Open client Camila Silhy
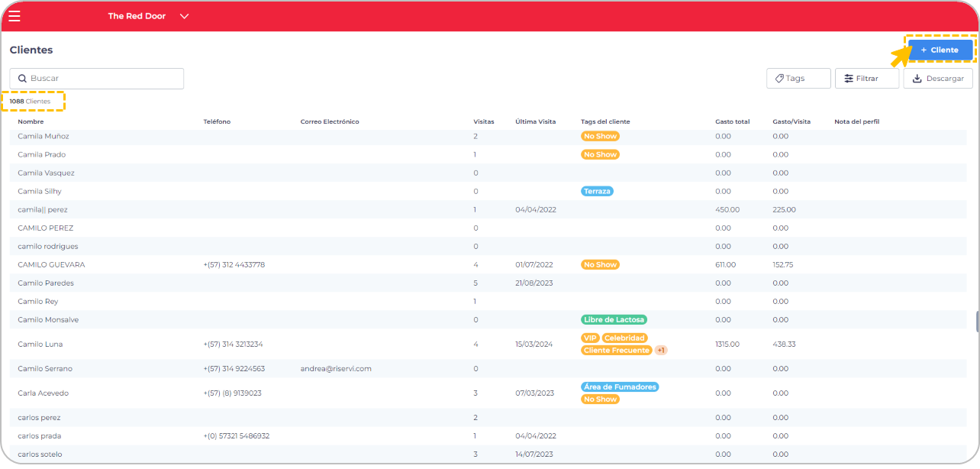Screen dimensions: 980x469 [x=40, y=191]
